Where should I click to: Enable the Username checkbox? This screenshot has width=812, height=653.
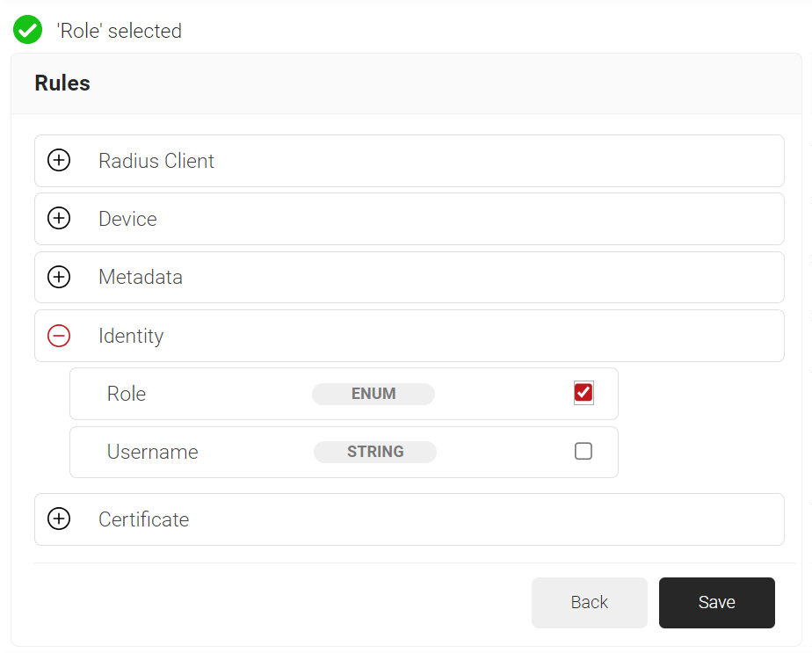point(584,452)
